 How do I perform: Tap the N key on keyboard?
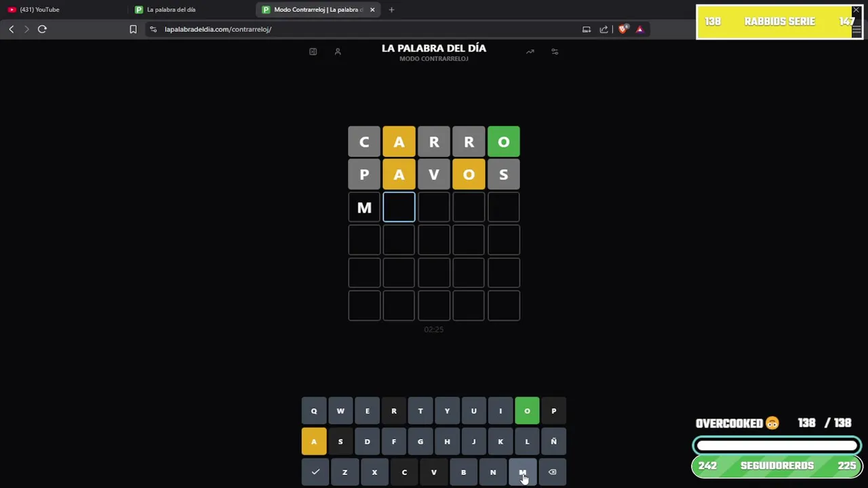tap(493, 472)
